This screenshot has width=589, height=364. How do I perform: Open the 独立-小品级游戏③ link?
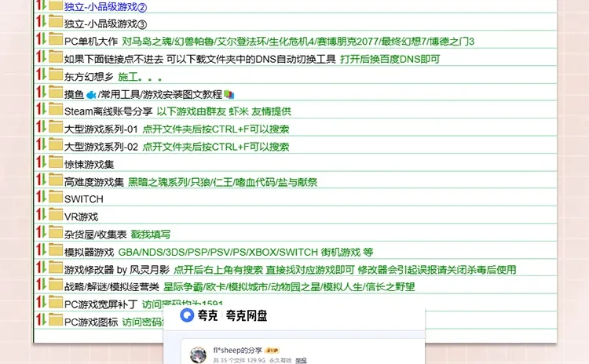(x=105, y=24)
